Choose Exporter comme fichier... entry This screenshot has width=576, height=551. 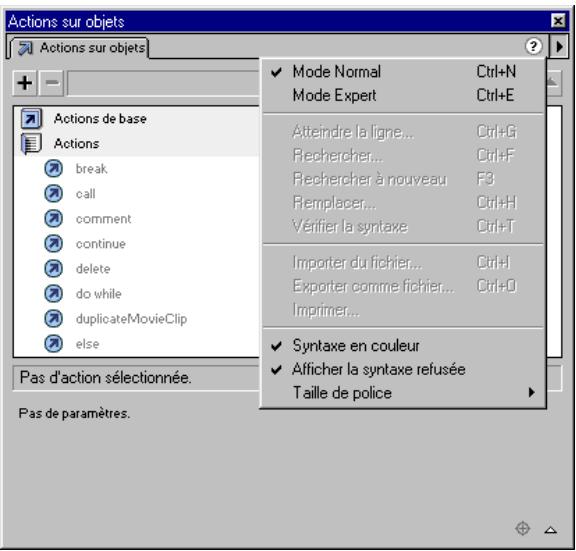point(403,286)
